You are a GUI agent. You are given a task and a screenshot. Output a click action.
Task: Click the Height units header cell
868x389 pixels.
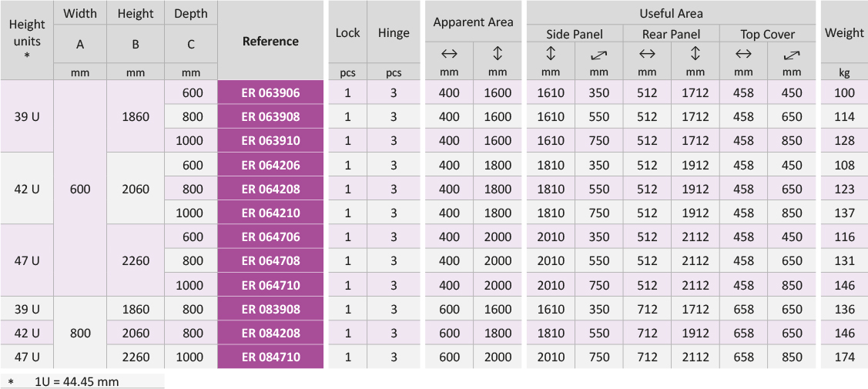coord(27,40)
